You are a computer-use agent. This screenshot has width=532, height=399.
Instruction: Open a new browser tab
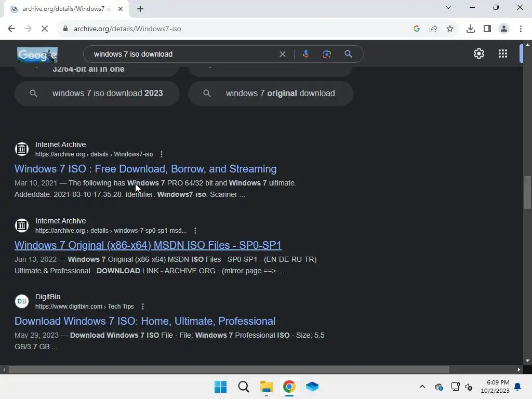tap(140, 9)
